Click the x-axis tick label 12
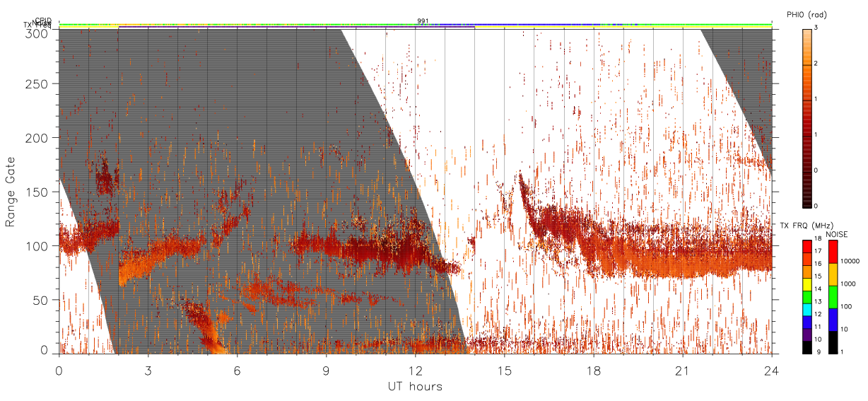The width and height of the screenshot is (868, 401). (x=415, y=371)
